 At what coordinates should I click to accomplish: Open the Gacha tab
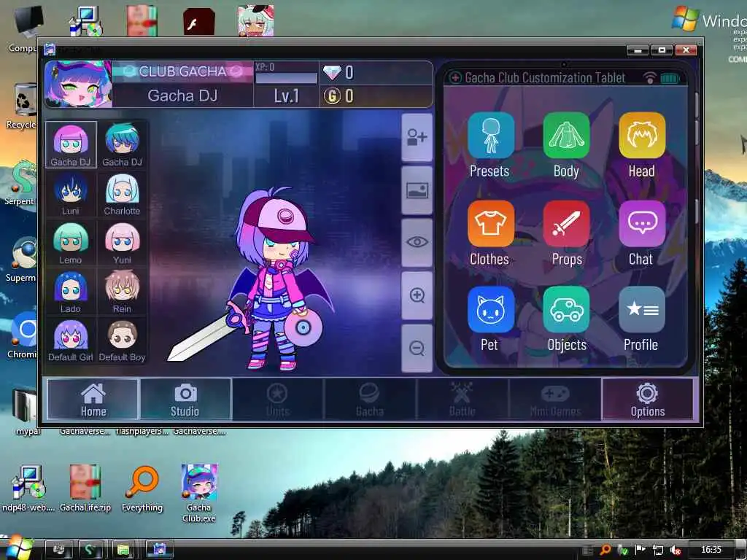(x=369, y=400)
